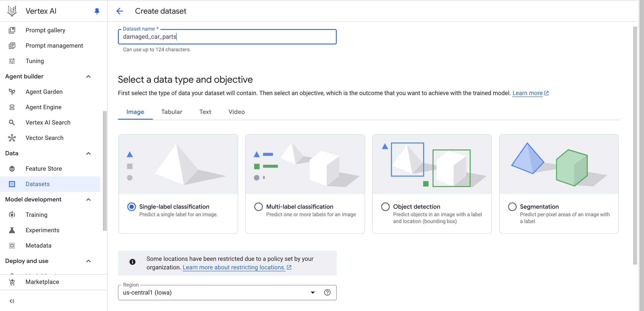
Task: Click the info icon in the policy notice
Action: [132, 262]
